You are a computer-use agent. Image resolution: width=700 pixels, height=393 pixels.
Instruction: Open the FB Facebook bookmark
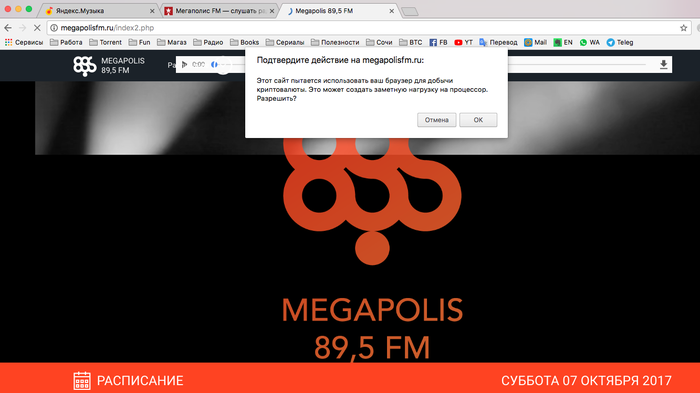(x=438, y=42)
